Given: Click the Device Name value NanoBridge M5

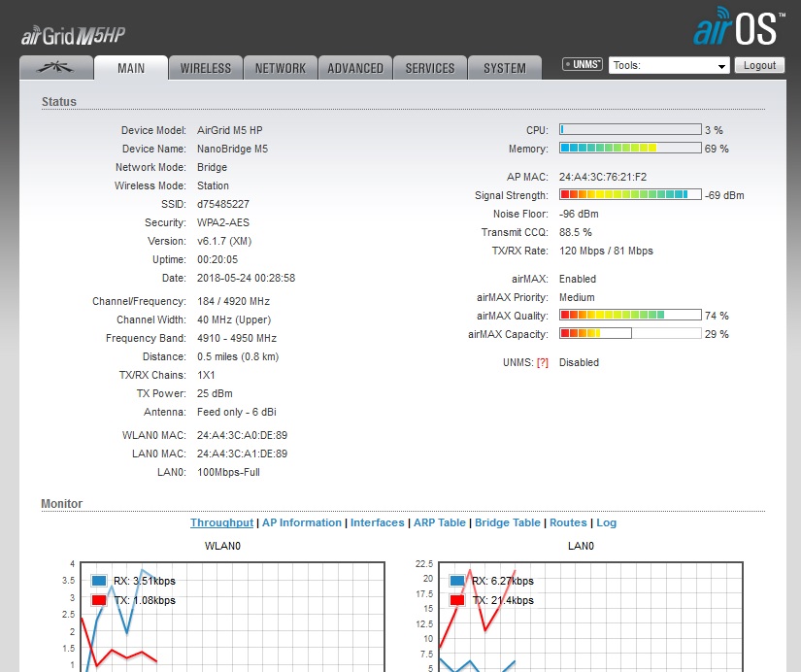Looking at the screenshot, I should click(232, 149).
